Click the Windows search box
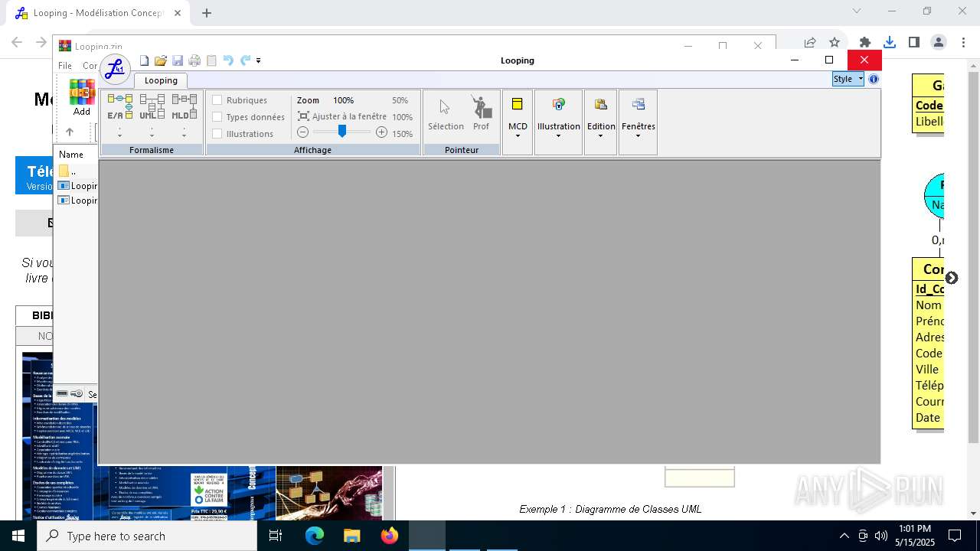980x551 pixels. pyautogui.click(x=147, y=536)
